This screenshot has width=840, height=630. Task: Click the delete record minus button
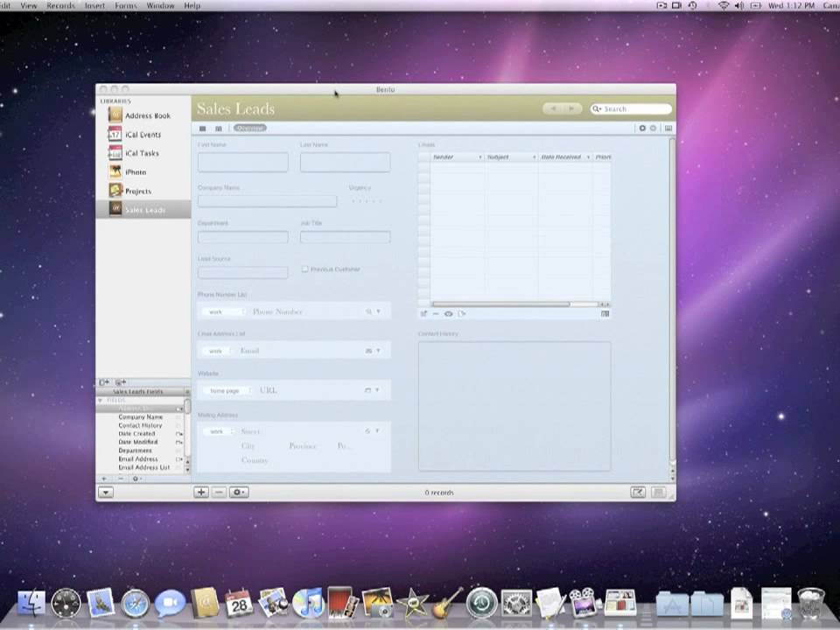tap(219, 493)
